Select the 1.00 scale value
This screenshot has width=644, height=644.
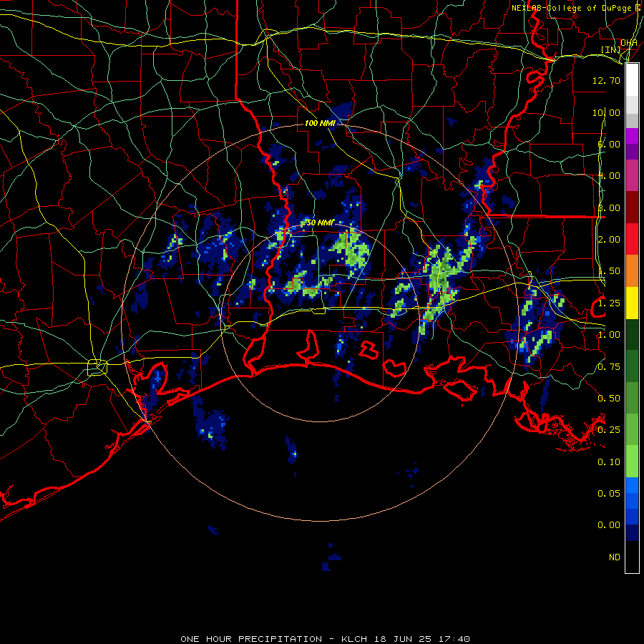tap(609, 335)
